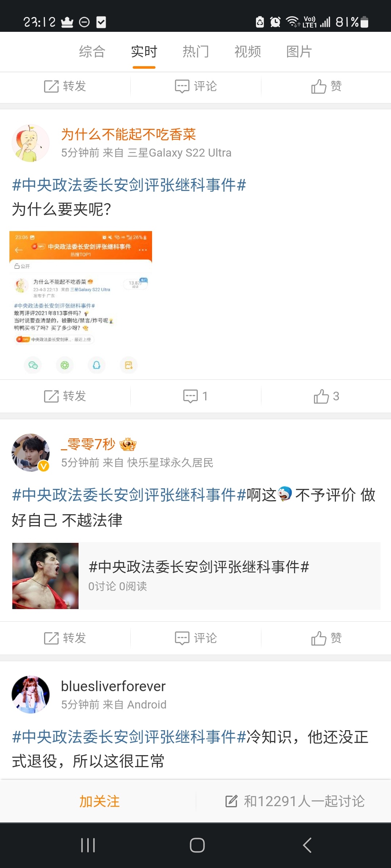Select the 视频 tab
This screenshot has height=868, width=391.
point(248,51)
